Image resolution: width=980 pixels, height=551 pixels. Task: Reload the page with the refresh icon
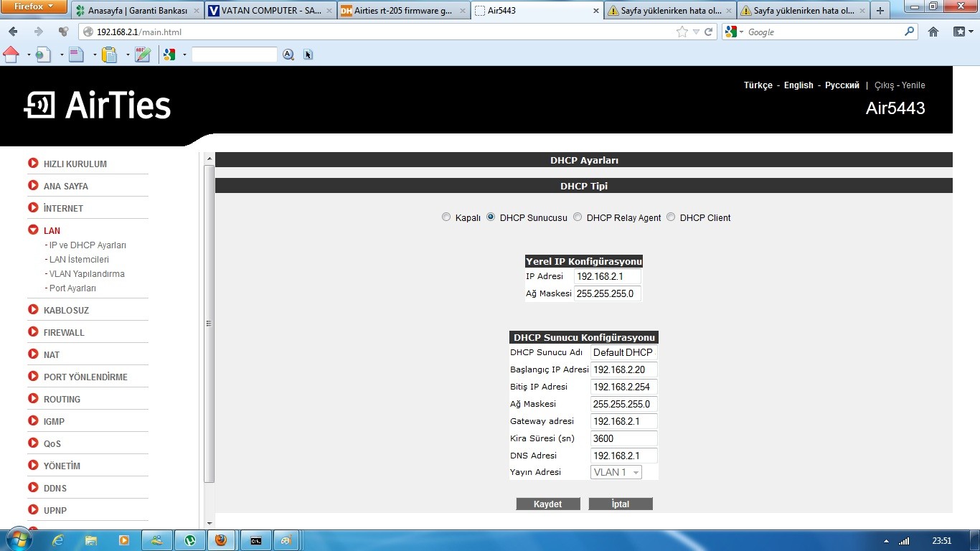(709, 32)
